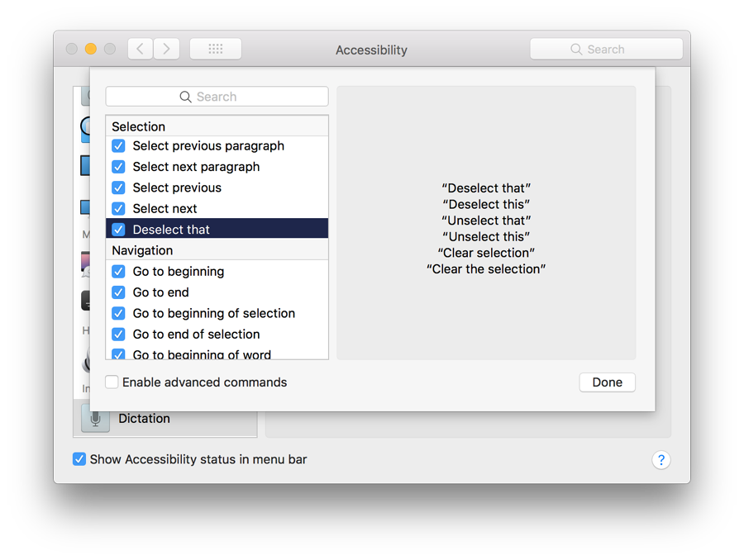Select Go to beginning of selection text
This screenshot has width=744, height=560.
point(214,313)
